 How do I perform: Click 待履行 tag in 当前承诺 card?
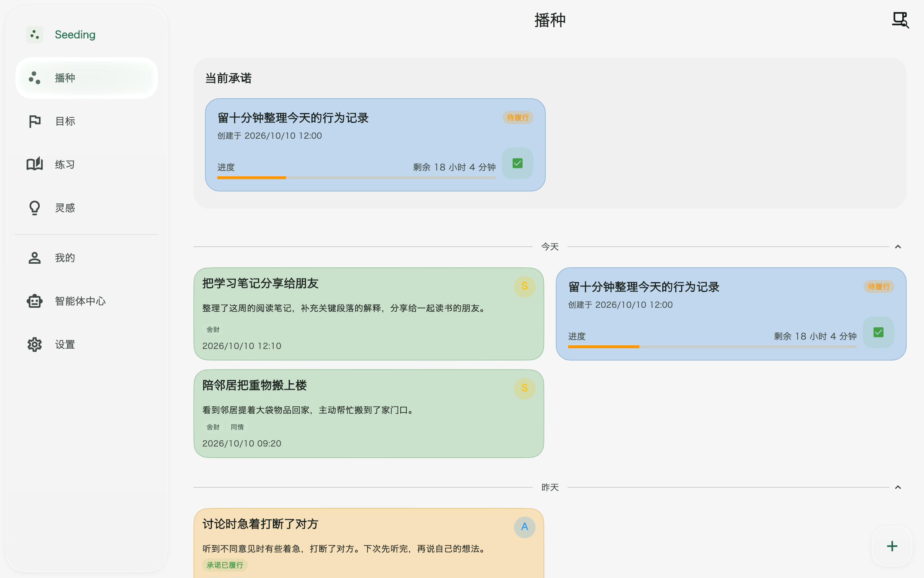pos(518,118)
